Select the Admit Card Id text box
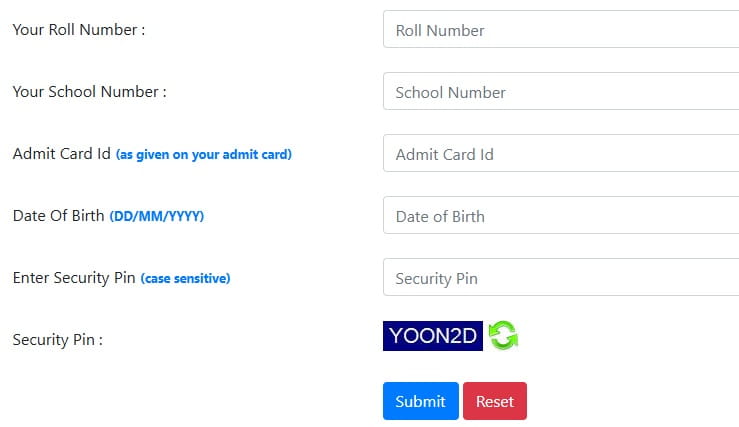739x427 pixels. coord(560,154)
